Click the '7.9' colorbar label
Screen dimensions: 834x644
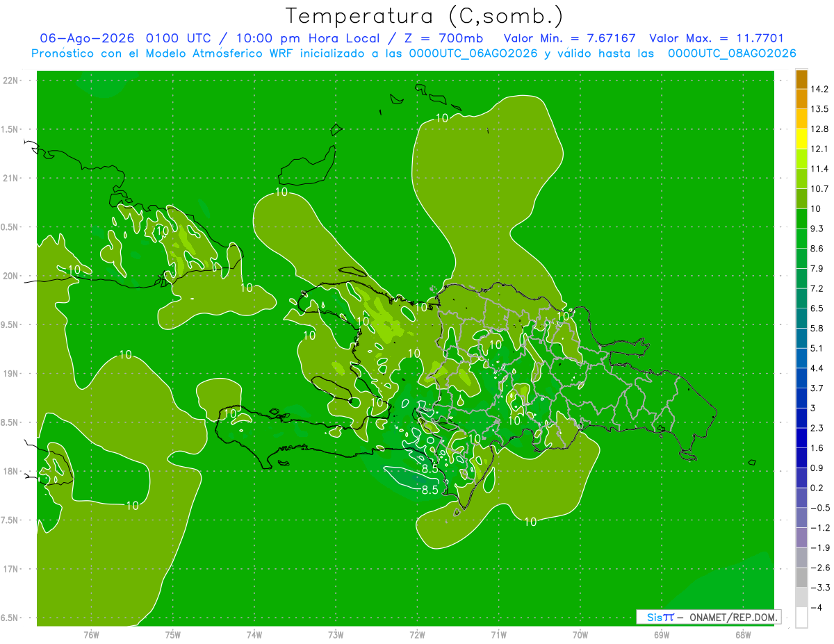[817, 269]
